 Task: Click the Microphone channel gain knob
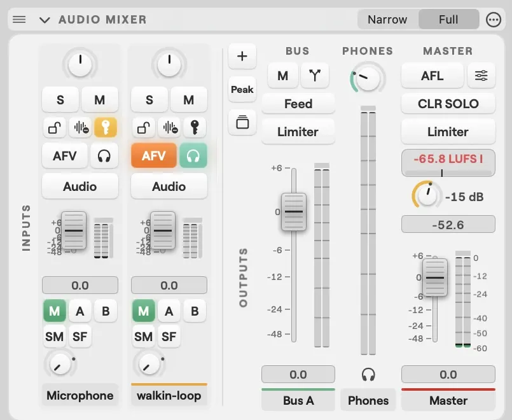(x=80, y=64)
